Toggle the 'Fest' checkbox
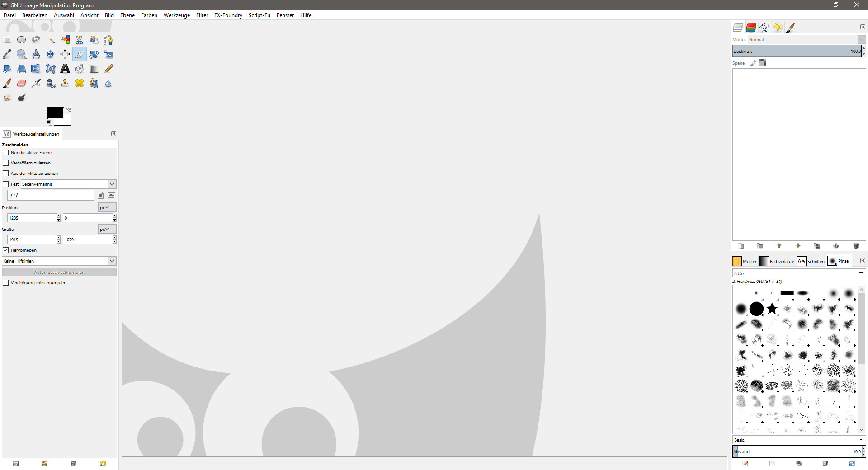This screenshot has height=470, width=868. click(6, 184)
